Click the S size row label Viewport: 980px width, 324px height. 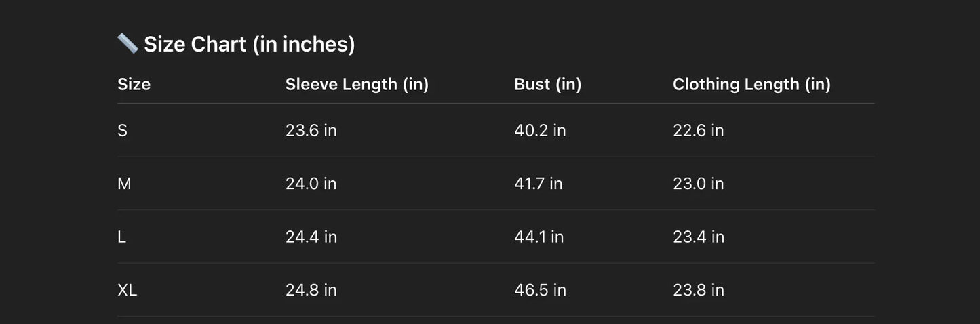[x=122, y=130]
